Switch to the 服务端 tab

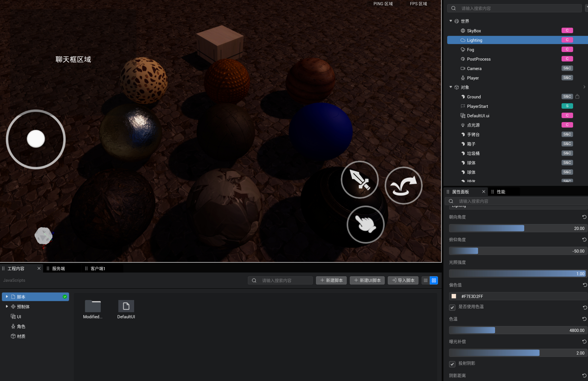(x=58, y=269)
